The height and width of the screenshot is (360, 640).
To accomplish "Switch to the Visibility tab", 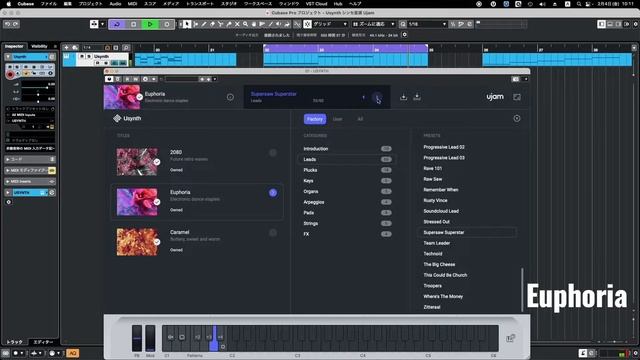I will coord(39,46).
